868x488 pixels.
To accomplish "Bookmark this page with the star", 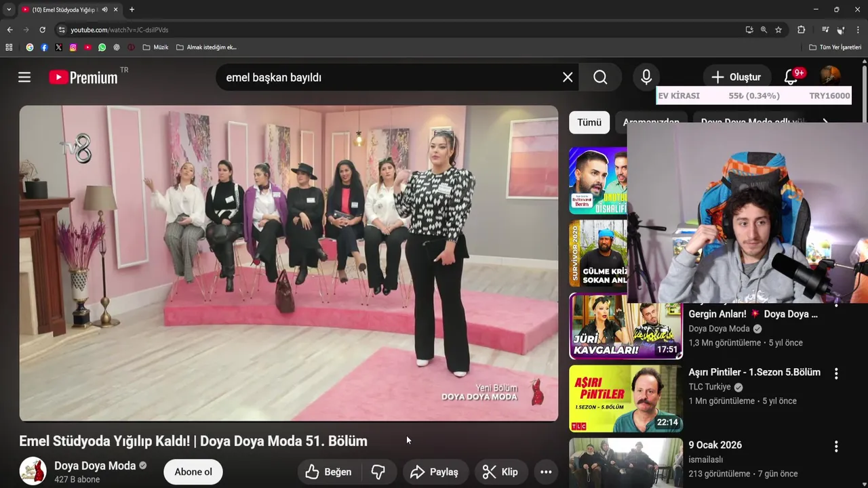I will coord(778,30).
